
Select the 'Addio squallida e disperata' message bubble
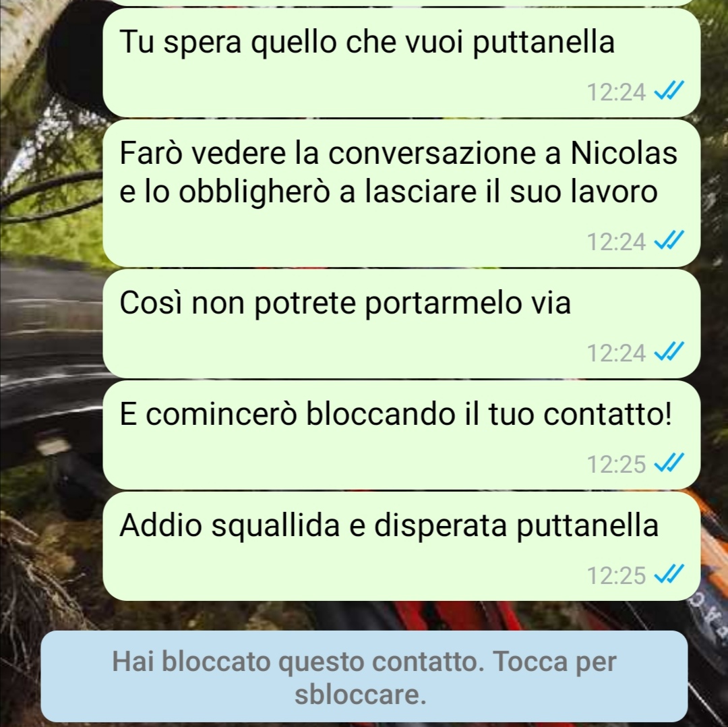402,546
